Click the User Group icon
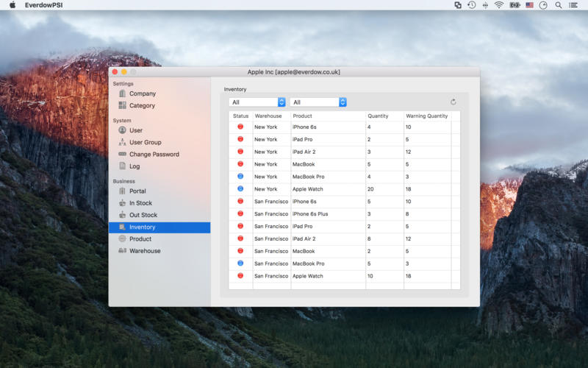Image resolution: width=588 pixels, height=368 pixels. [x=122, y=142]
